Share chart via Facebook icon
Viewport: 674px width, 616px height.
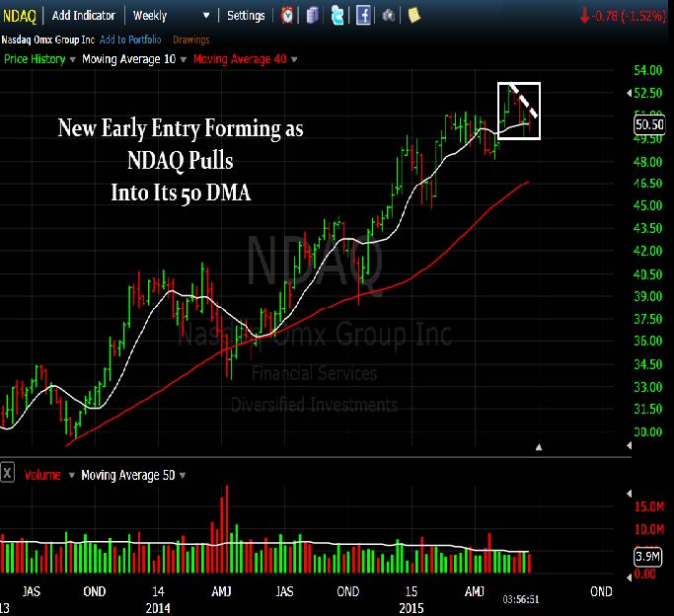point(363,16)
